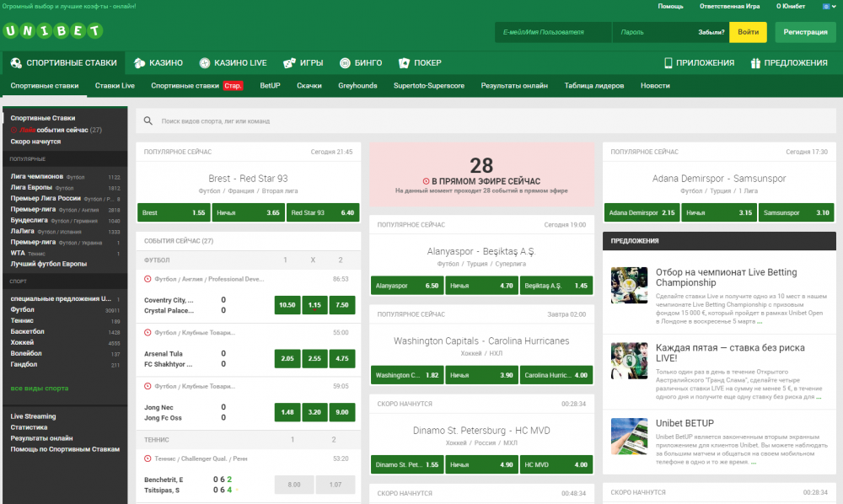Bet on Washington Capitals at 1.82
The height and width of the screenshot is (504, 843).
point(407,375)
